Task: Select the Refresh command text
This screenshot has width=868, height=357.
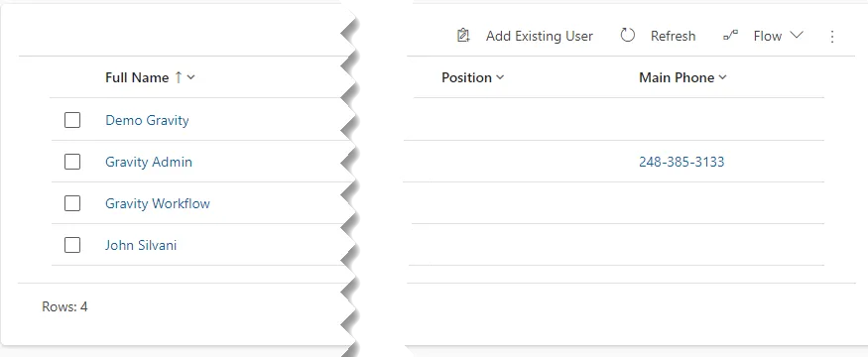Action: coord(673,36)
